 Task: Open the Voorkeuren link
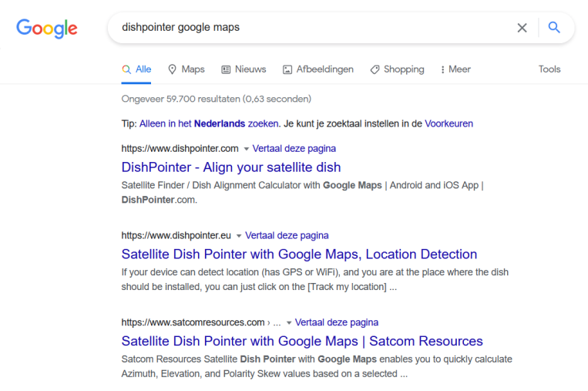click(x=449, y=123)
